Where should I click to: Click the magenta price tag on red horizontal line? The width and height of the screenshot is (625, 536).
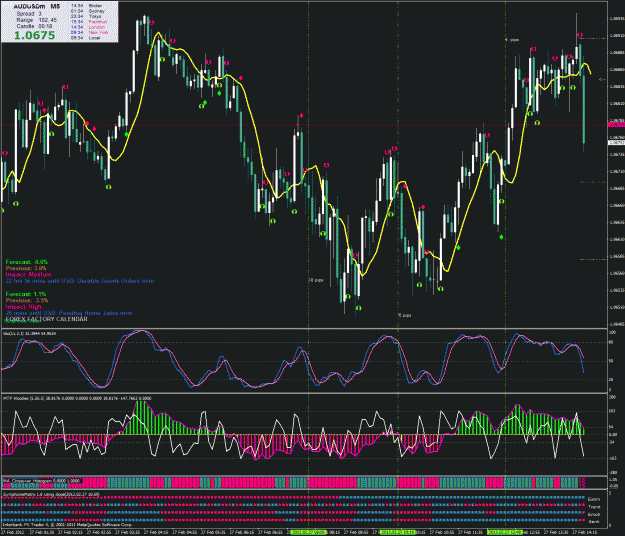pyautogui.click(x=616, y=125)
